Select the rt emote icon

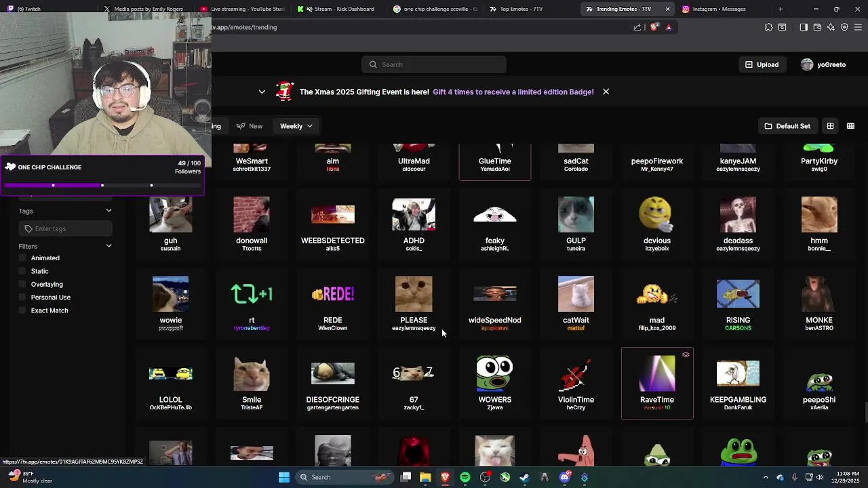(252, 294)
